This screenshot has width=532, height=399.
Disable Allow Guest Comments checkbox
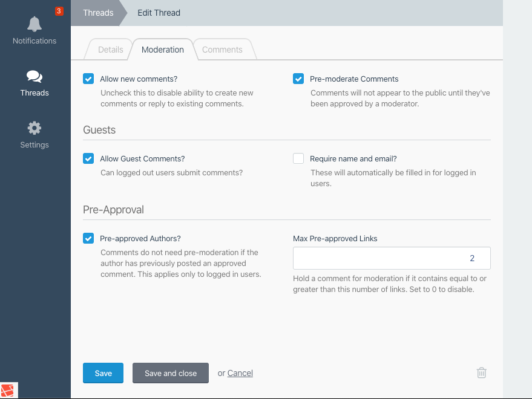point(88,158)
